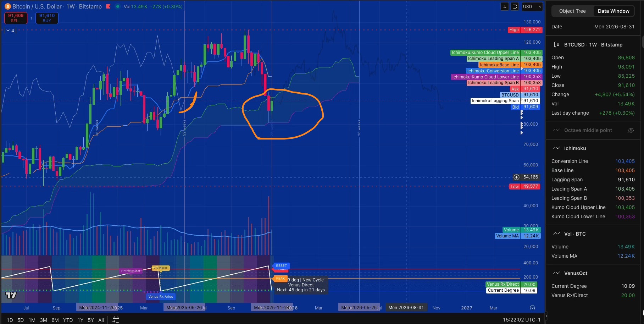The width and height of the screenshot is (644, 324).
Task: Click the Leading Span B value 100,353
Action: 625,198
